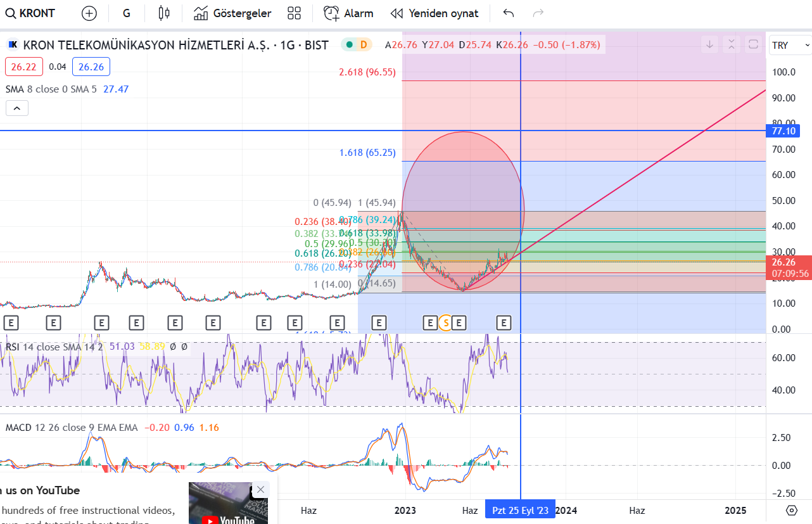Click the S split event marker
This screenshot has height=524, width=812.
[445, 323]
